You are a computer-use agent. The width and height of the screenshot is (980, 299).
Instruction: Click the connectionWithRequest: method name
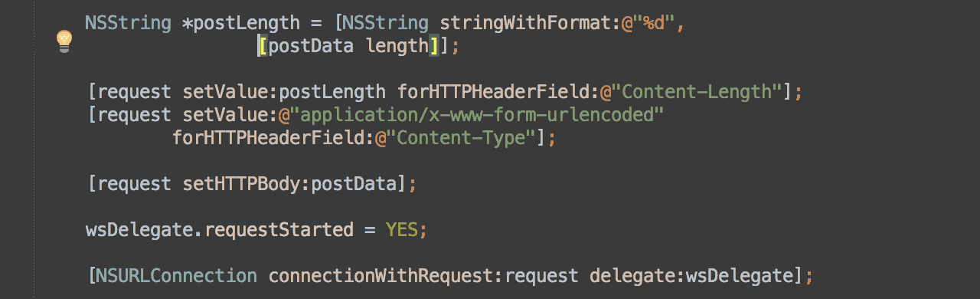tap(387, 276)
